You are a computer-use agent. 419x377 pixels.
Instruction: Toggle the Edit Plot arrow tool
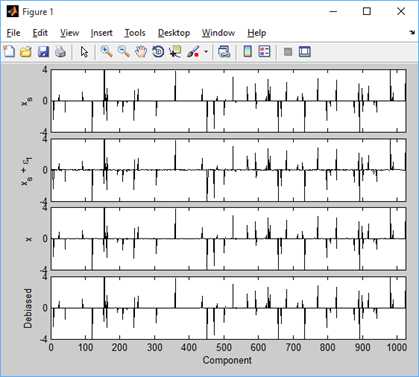84,52
